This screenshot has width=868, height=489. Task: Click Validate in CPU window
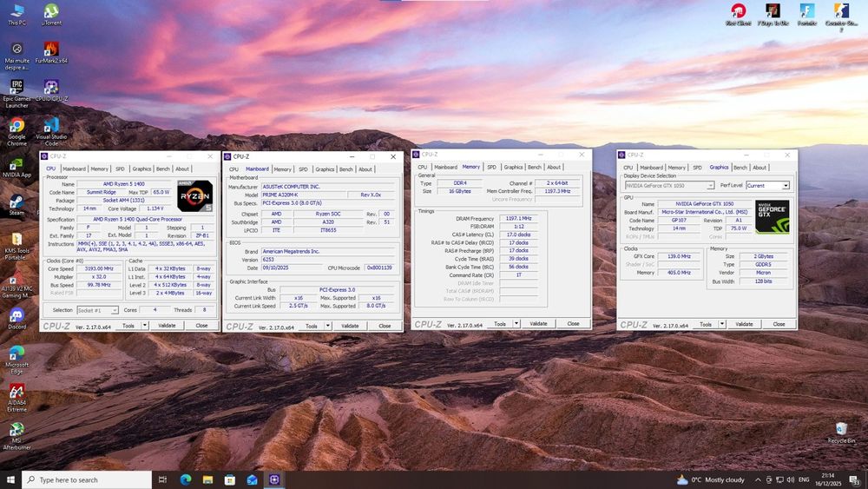click(x=167, y=326)
